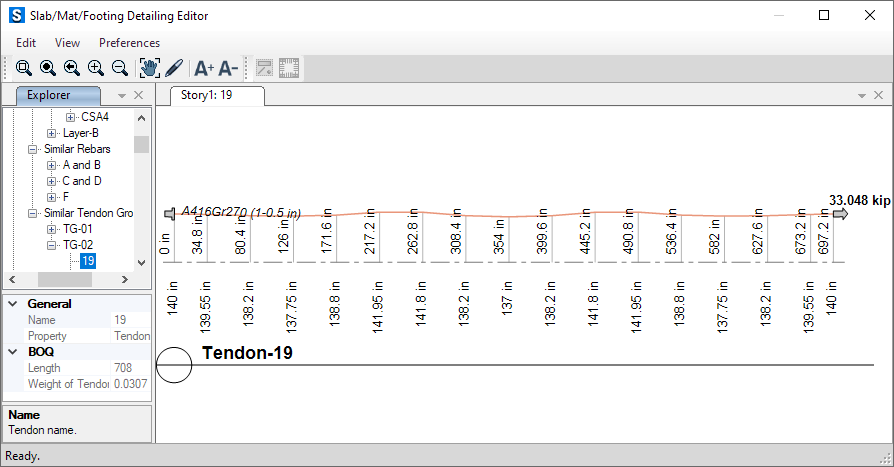Collapse the BOQ property section

(x=12, y=352)
